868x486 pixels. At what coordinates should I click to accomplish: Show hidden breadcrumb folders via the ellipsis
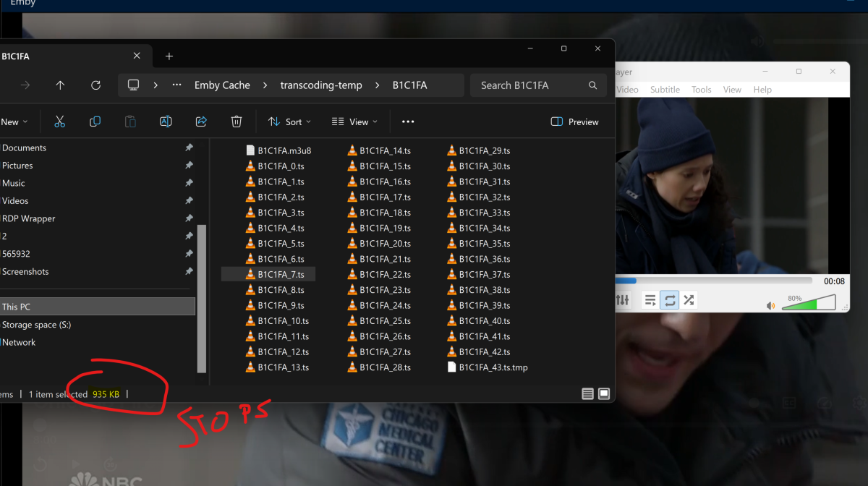176,85
